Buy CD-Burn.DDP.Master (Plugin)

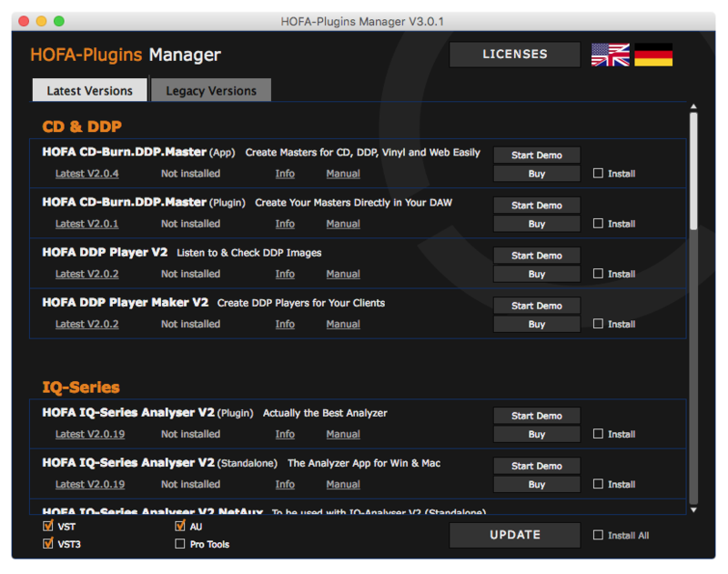point(537,224)
